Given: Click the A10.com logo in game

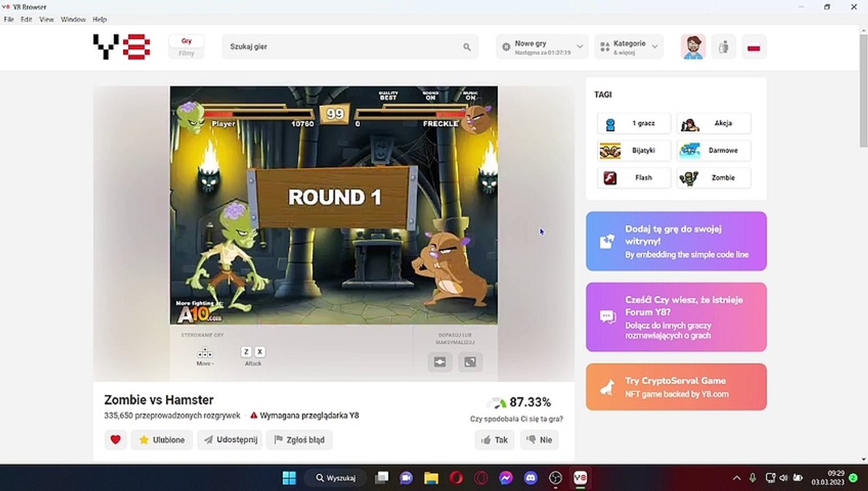Looking at the screenshot, I should coord(199,313).
